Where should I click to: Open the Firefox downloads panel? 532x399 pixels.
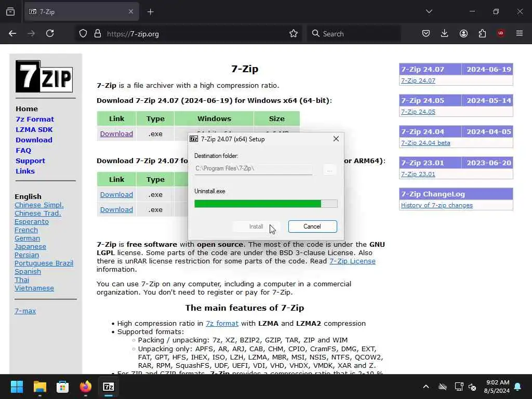point(445,34)
